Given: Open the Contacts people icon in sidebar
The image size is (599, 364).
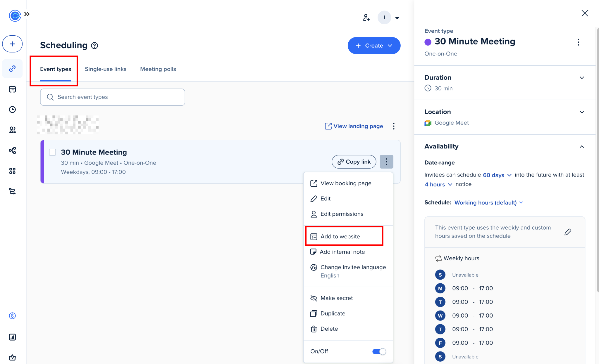Looking at the screenshot, I should click(12, 130).
